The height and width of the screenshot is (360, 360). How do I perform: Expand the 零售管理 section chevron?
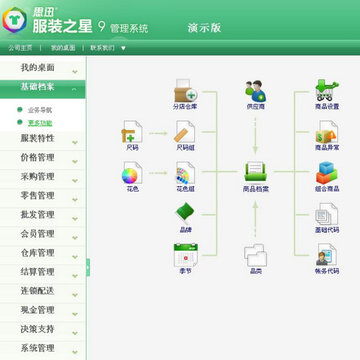click(x=75, y=200)
